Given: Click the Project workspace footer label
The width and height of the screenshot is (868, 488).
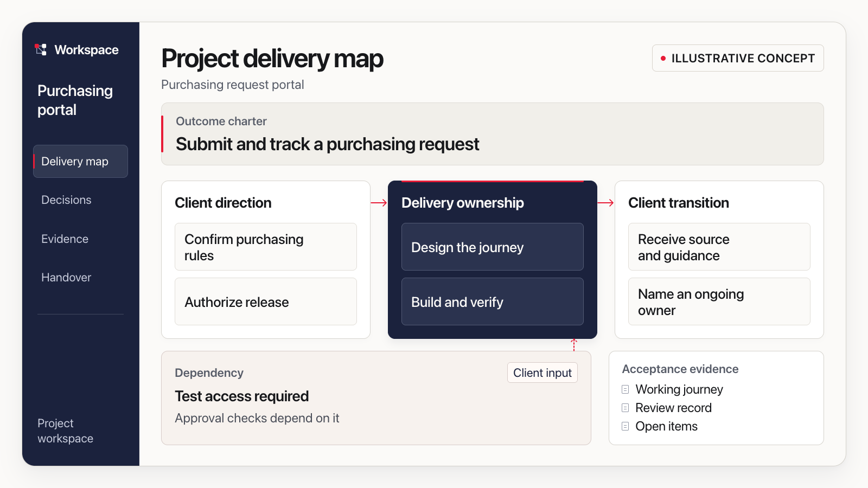Looking at the screenshot, I should click(x=65, y=431).
